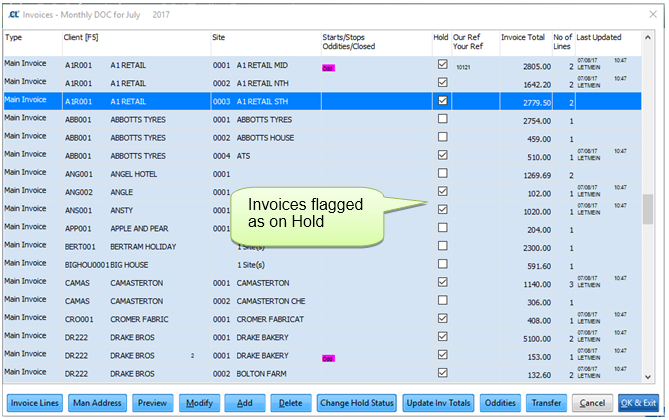Click Change Hold Status button
The width and height of the screenshot is (669, 420).
click(x=357, y=402)
